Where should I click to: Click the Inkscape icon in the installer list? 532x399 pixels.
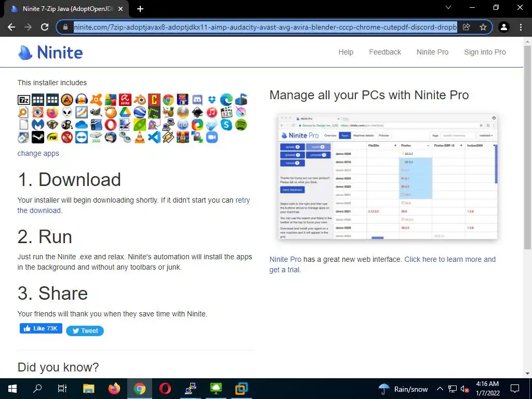point(197,112)
